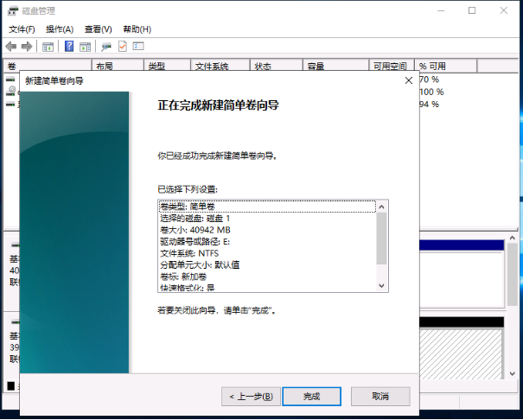
Task: Select the 文件系统: NTFS row
Action: (x=267, y=253)
